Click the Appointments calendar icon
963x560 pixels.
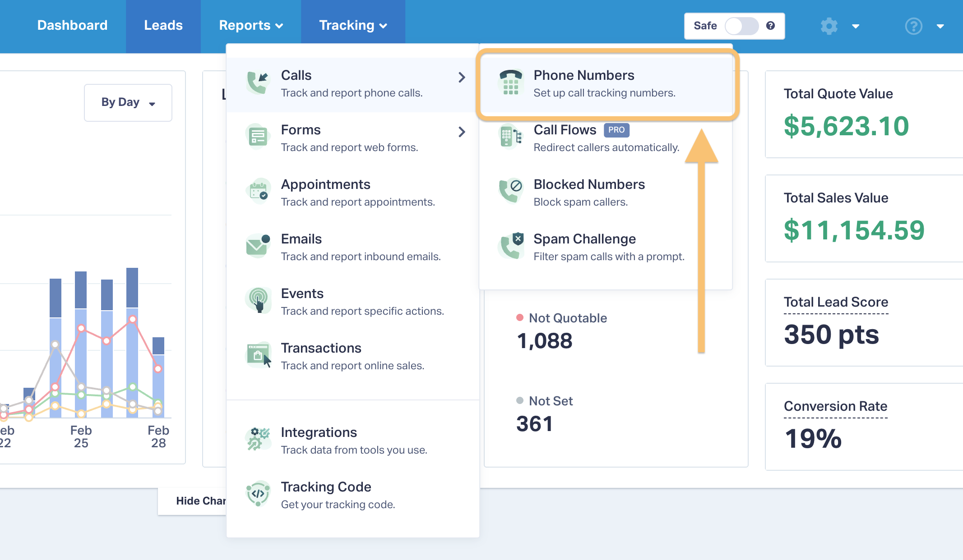[x=258, y=191]
